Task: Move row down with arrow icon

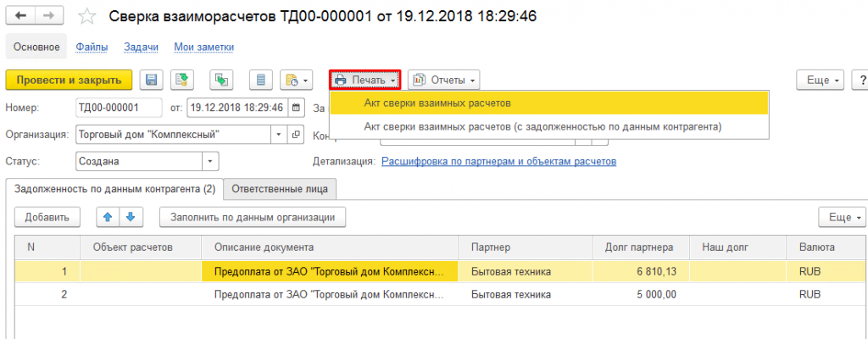Action: (131, 217)
